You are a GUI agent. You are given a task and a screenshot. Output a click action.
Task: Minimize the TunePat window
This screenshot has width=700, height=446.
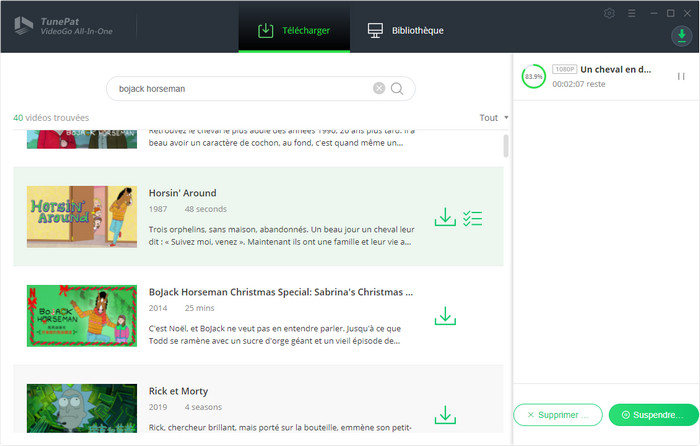point(654,13)
